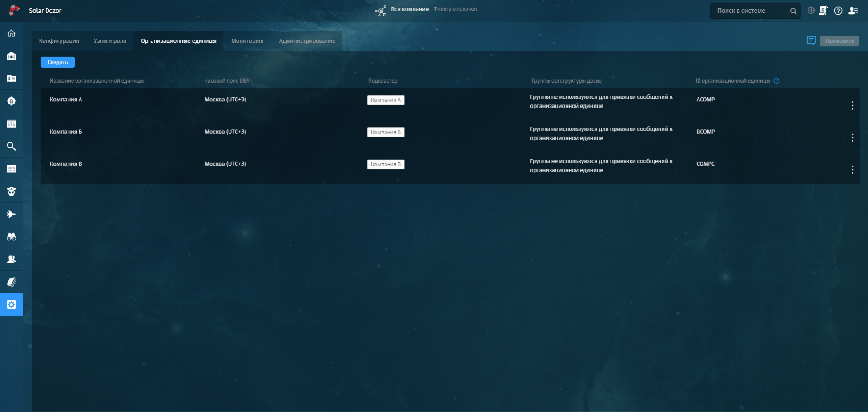Open the actions menu for Компания В
The height and width of the screenshot is (412, 868).
click(x=852, y=170)
